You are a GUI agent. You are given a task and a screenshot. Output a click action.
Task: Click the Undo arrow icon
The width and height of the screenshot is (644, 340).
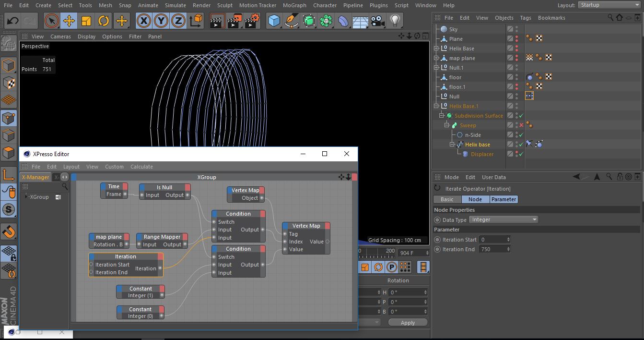pos(13,21)
